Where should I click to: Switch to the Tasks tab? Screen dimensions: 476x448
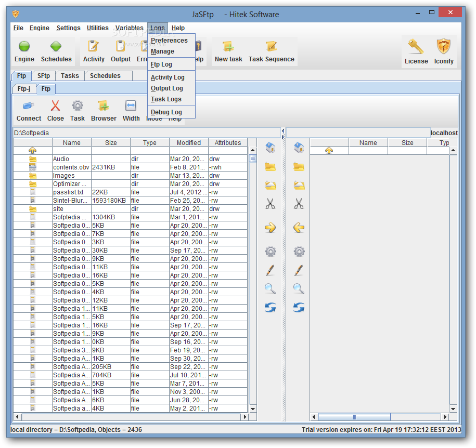[x=70, y=75]
